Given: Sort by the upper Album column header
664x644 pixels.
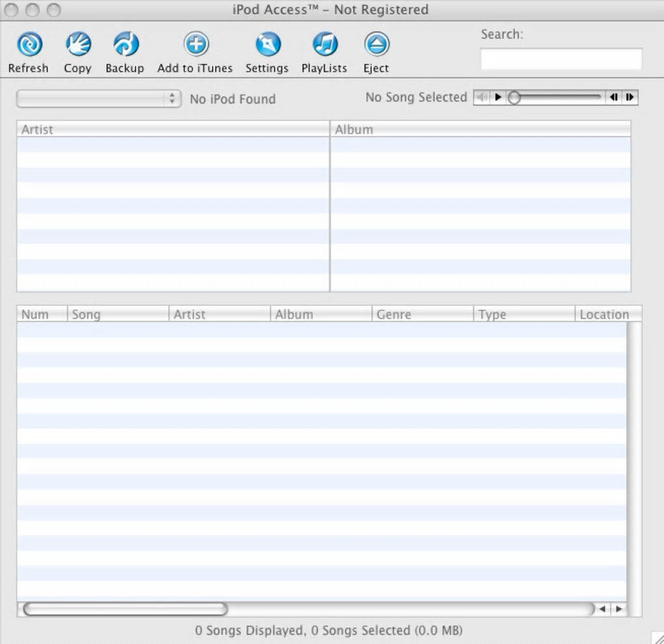Looking at the screenshot, I should pos(480,129).
